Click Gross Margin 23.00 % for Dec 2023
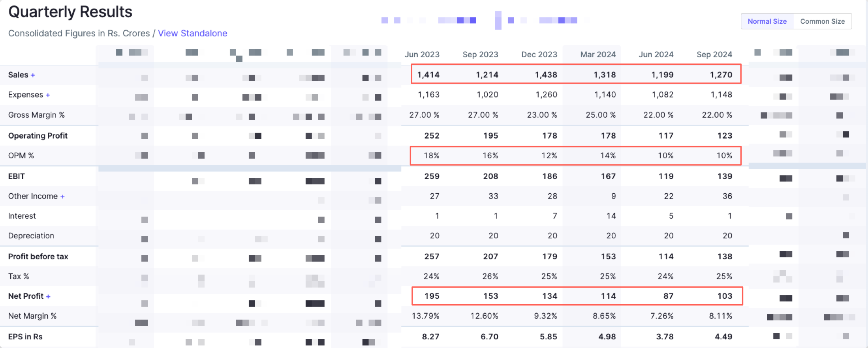The height and width of the screenshot is (348, 868). click(542, 115)
